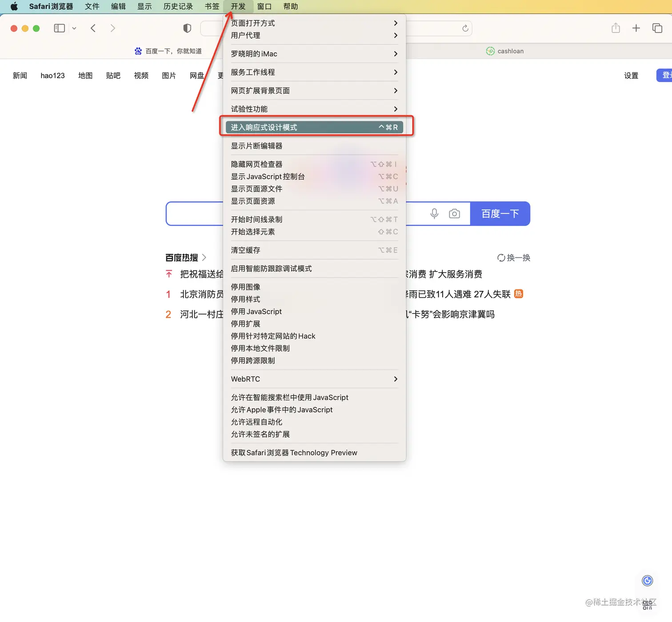Switch to the 百度一下，你就知道 tab
The width and height of the screenshot is (672, 622).
point(168,51)
